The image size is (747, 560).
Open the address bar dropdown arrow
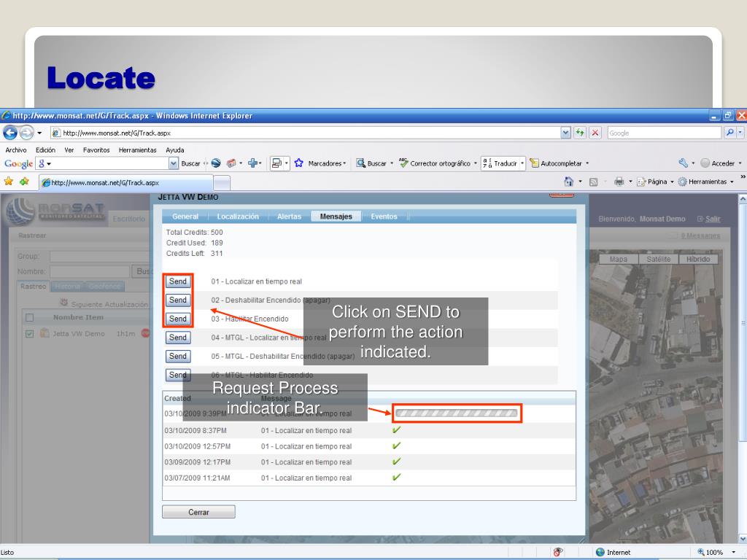(x=565, y=133)
